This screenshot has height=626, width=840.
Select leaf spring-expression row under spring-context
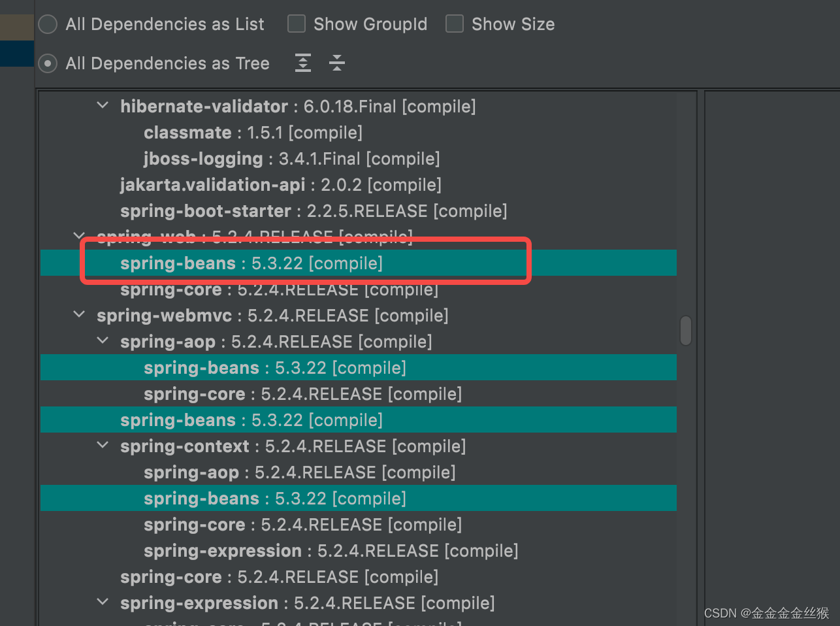[358, 551]
